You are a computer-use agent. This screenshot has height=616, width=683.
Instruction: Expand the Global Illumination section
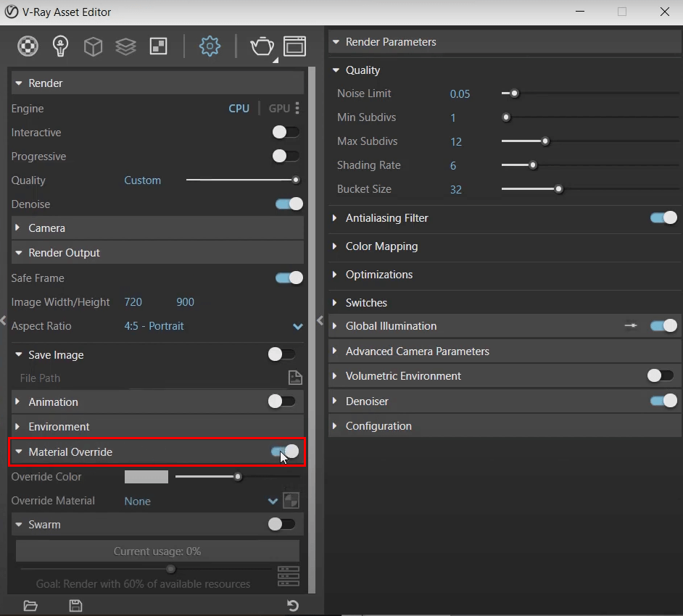[336, 326]
